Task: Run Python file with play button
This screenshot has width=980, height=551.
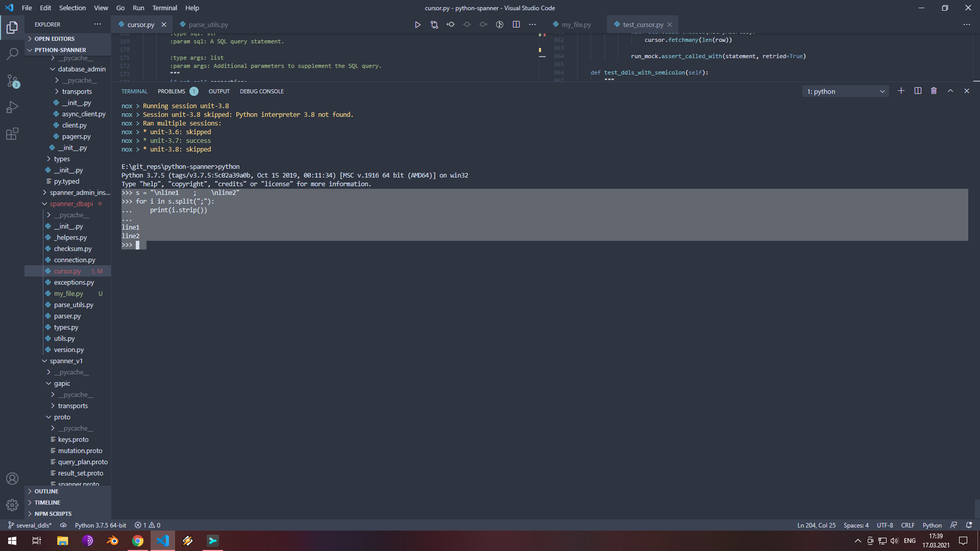Action: [x=418, y=24]
